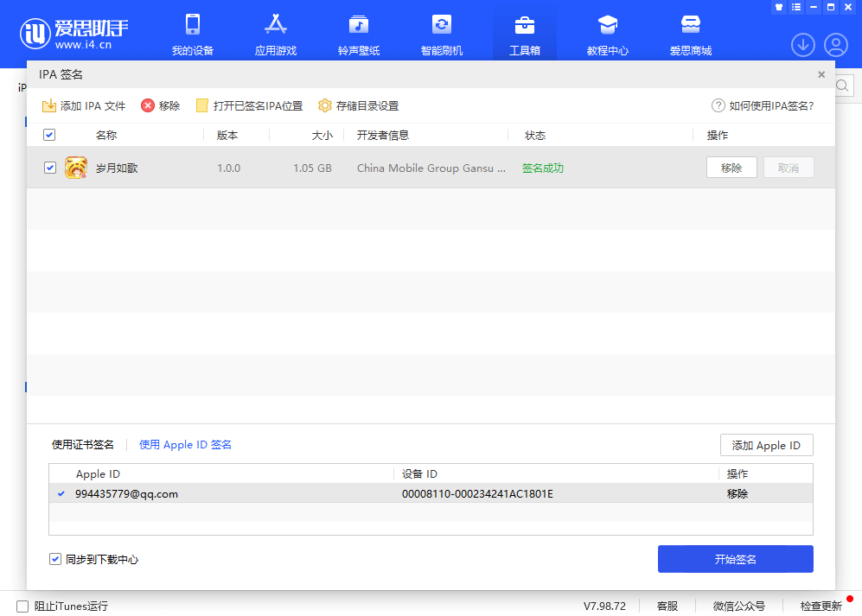This screenshot has height=616, width=862.
Task: Open 教程中心 tutorial center
Action: coord(608,35)
